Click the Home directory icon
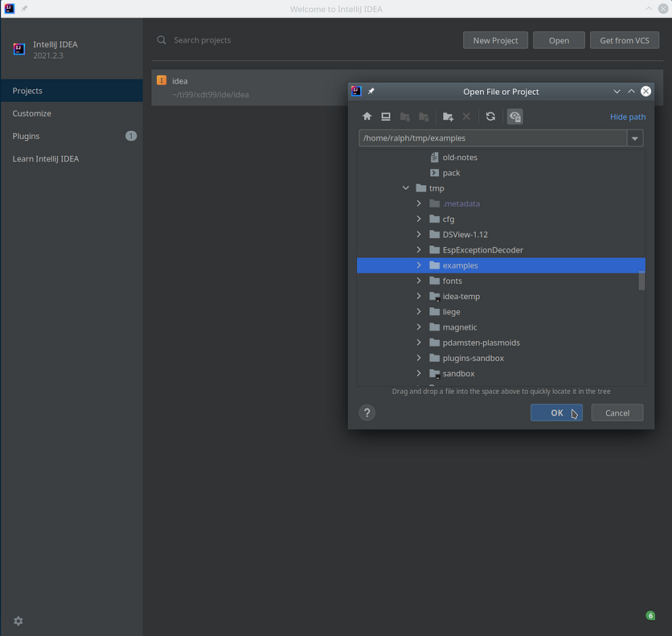The image size is (672, 636). [367, 117]
